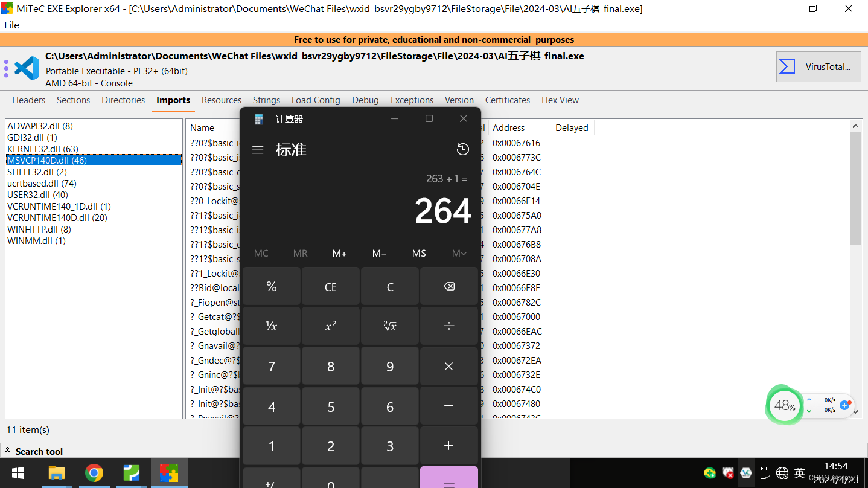Click the number 3 key
Screen dimensions: 868x488
pyautogui.click(x=390, y=446)
